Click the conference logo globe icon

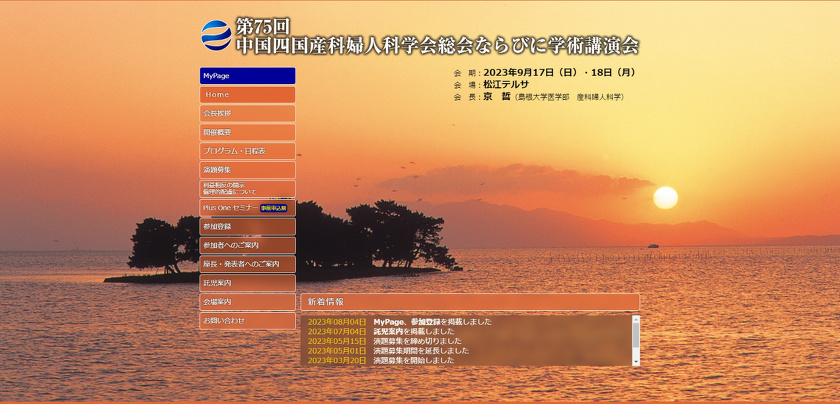pyautogui.click(x=216, y=35)
